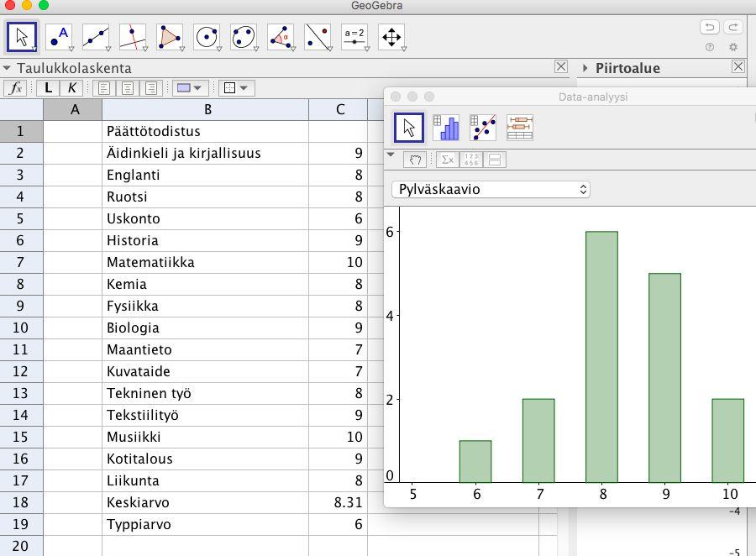756x556 pixels.
Task: Click the bar for grade 9 in chart
Action: click(x=665, y=378)
